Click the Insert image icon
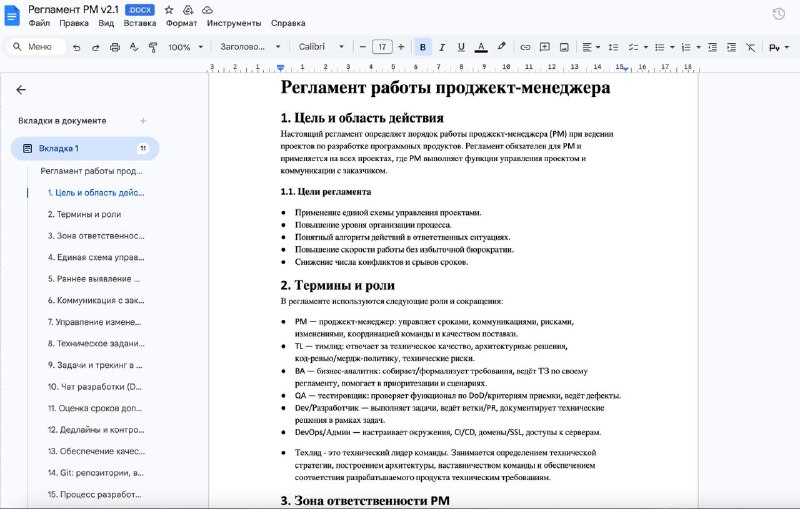 pos(564,47)
